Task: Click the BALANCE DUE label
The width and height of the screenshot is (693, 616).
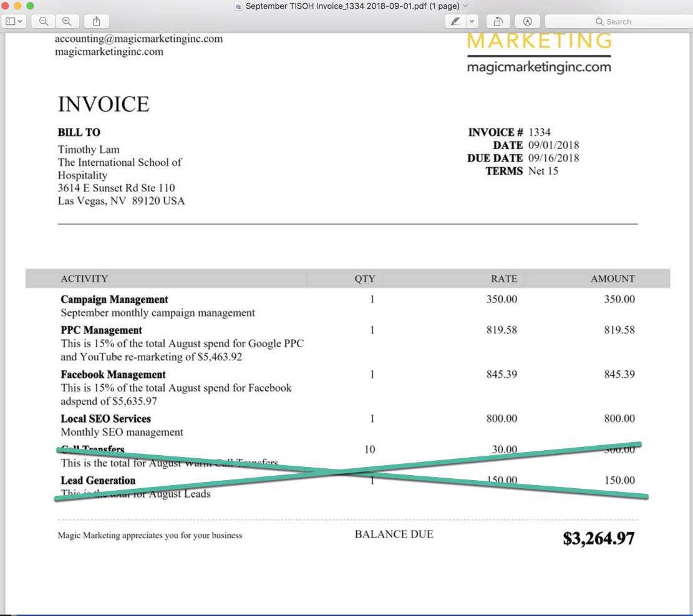Action: coord(394,534)
